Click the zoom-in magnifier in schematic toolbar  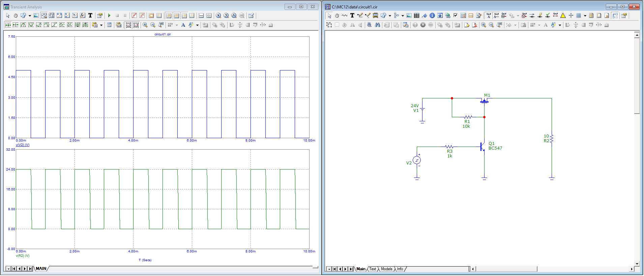pos(484,25)
